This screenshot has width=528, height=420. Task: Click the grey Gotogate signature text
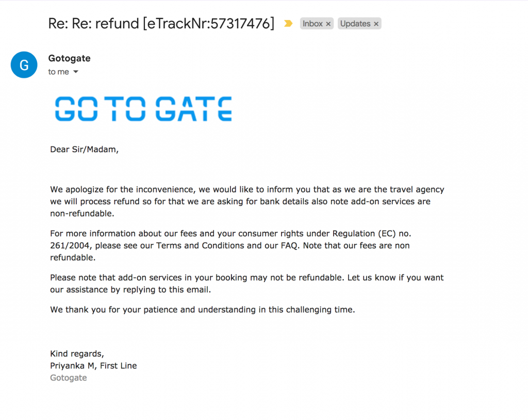tap(68, 378)
